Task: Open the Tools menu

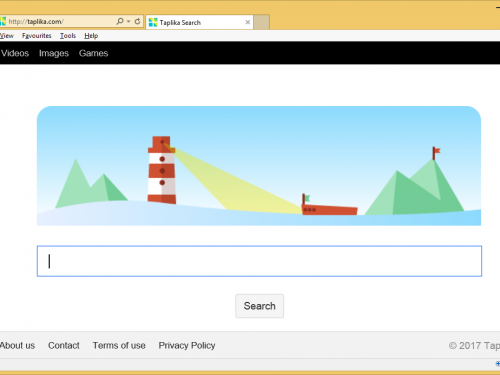Action: 68,36
